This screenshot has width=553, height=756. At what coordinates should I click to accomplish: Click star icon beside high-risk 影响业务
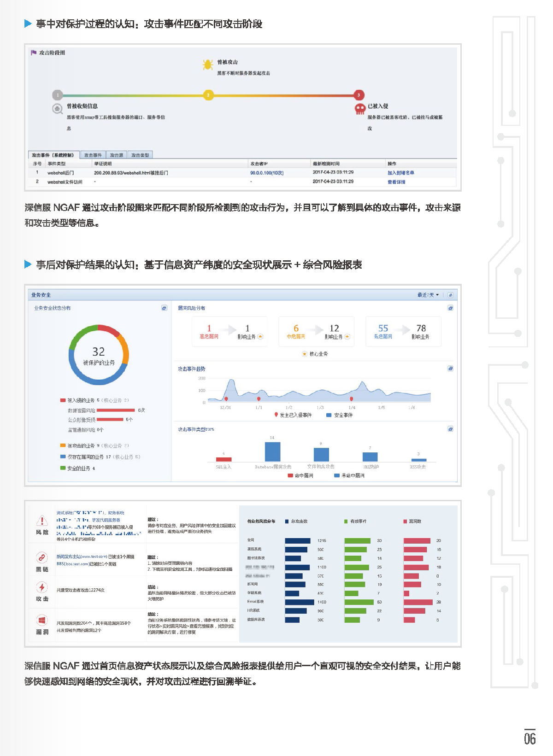pyautogui.click(x=260, y=337)
